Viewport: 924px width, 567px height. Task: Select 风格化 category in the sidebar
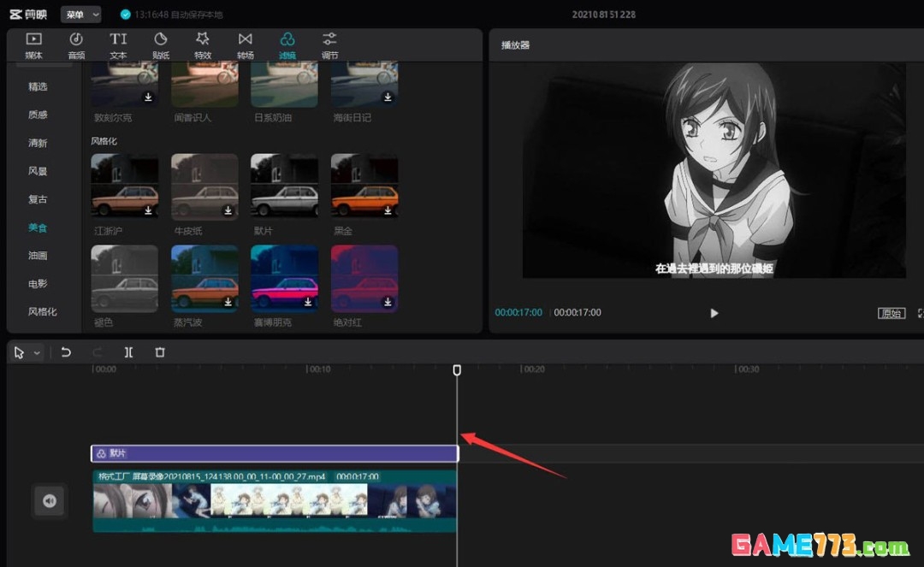point(43,311)
